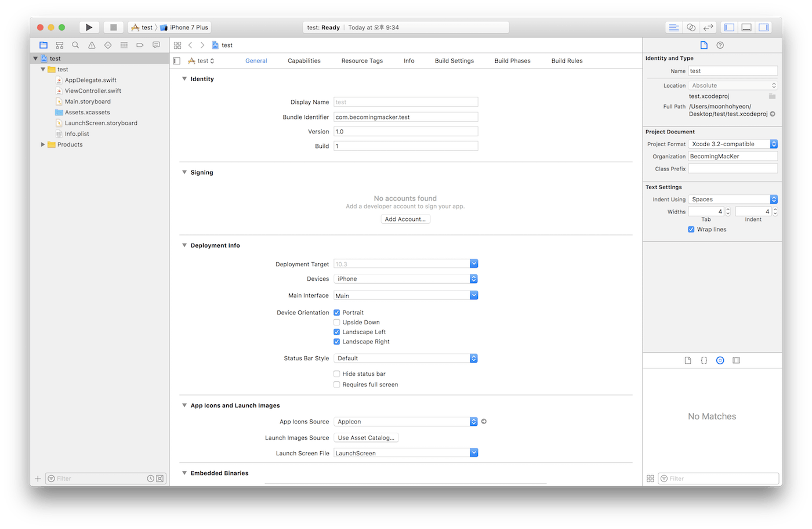Open the Breakpoint navigator icon
Screen dimensions: 812x529
[x=140, y=45]
